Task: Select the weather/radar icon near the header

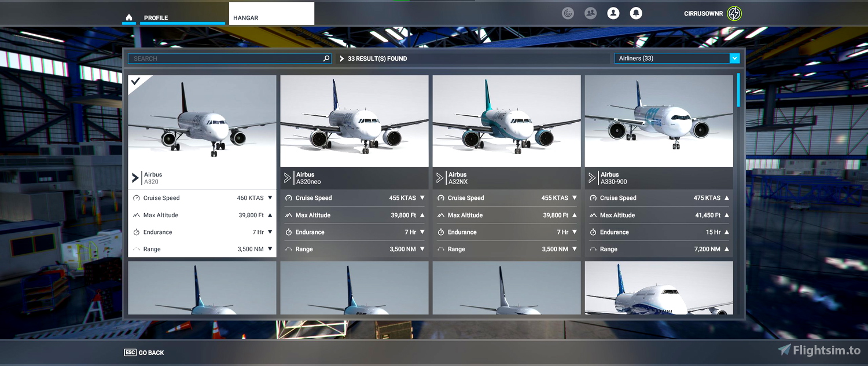Action: (567, 13)
